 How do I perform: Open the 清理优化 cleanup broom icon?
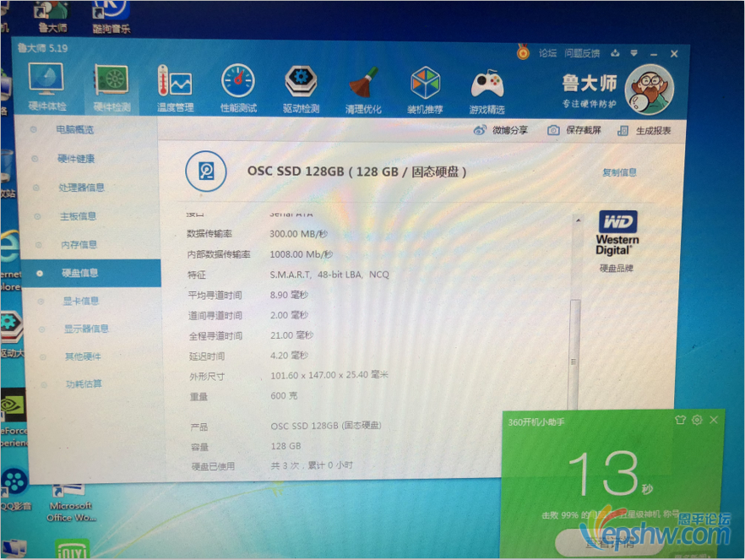click(x=363, y=90)
